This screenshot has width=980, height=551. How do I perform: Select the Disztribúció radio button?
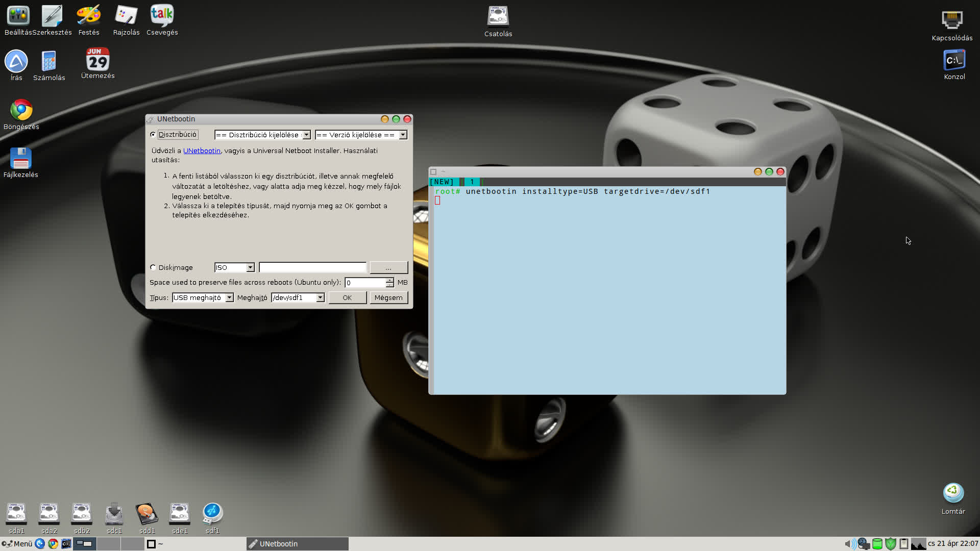point(153,135)
